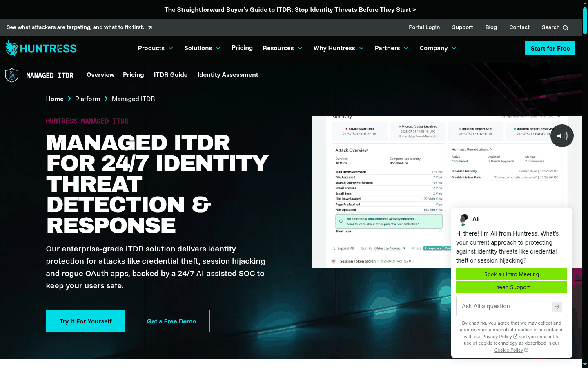Click the 'MANAGED ITDR' subnav title
Viewport: 588px width, 368px height.
click(50, 75)
